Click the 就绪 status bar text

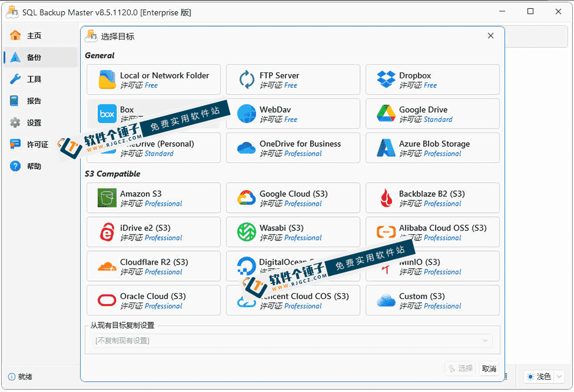[25, 376]
